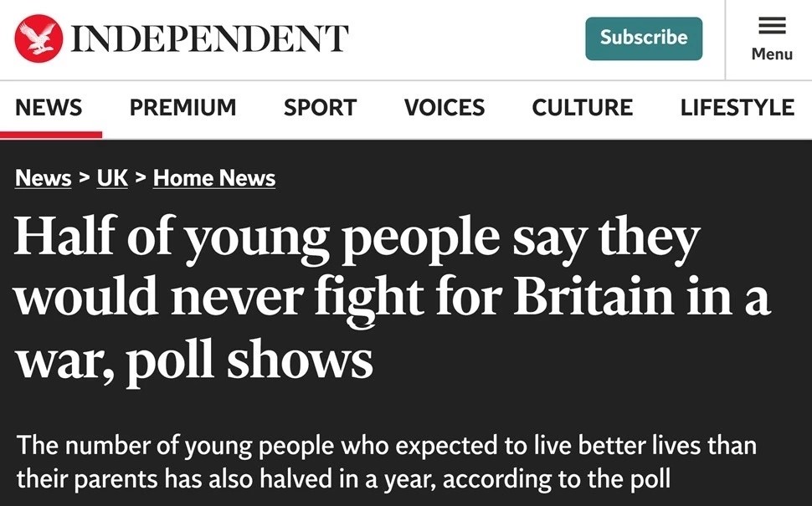812x506 pixels.
Task: Go to the SPORT tab
Action: pos(320,108)
